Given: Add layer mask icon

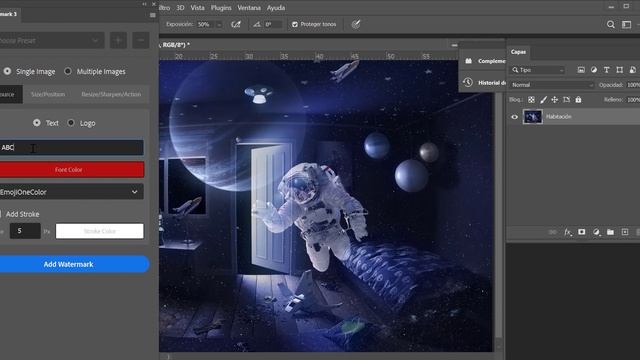Looking at the screenshot, I should (582, 232).
